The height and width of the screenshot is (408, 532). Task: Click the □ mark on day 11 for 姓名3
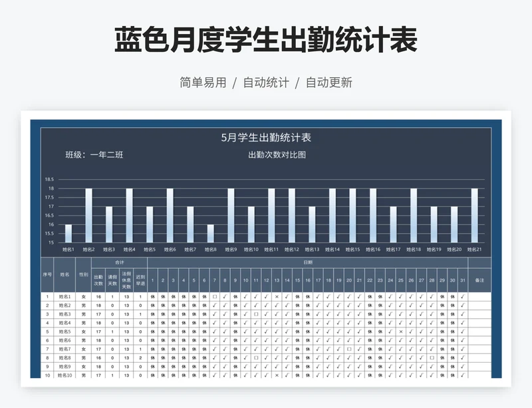pos(256,314)
